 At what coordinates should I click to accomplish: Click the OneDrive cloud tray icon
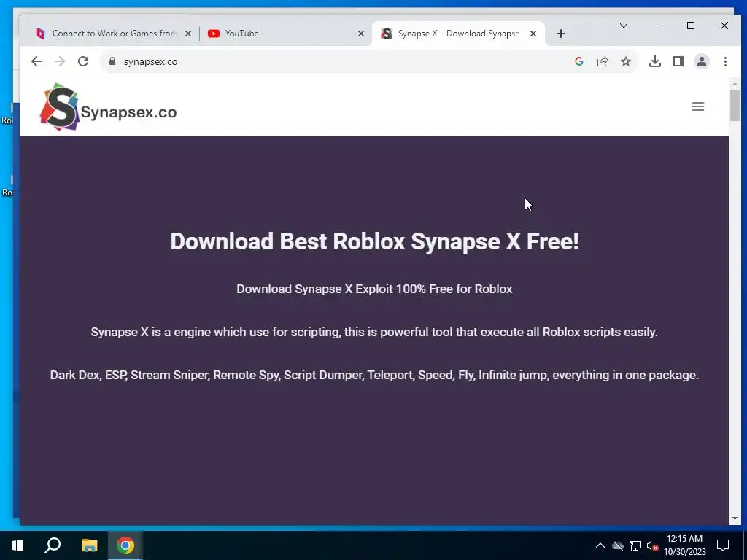tap(617, 545)
